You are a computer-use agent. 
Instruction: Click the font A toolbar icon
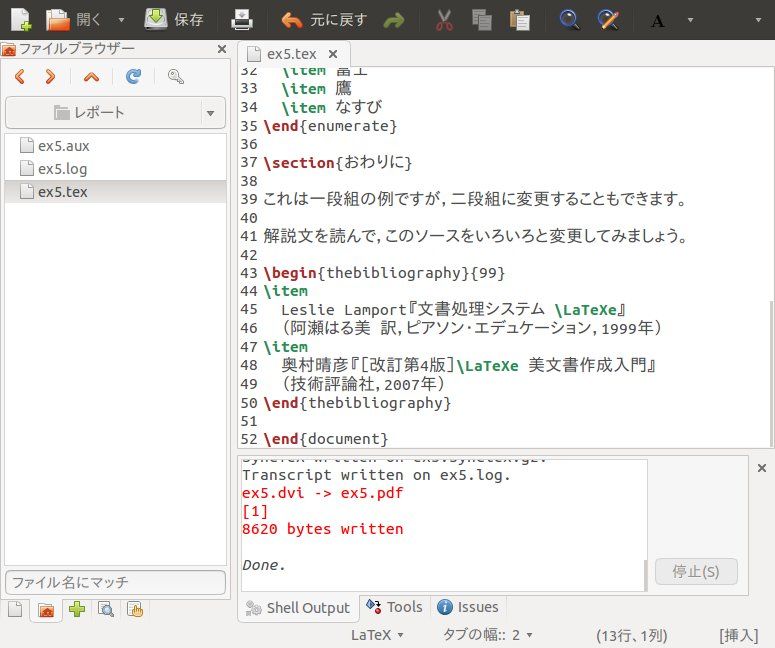(x=657, y=21)
